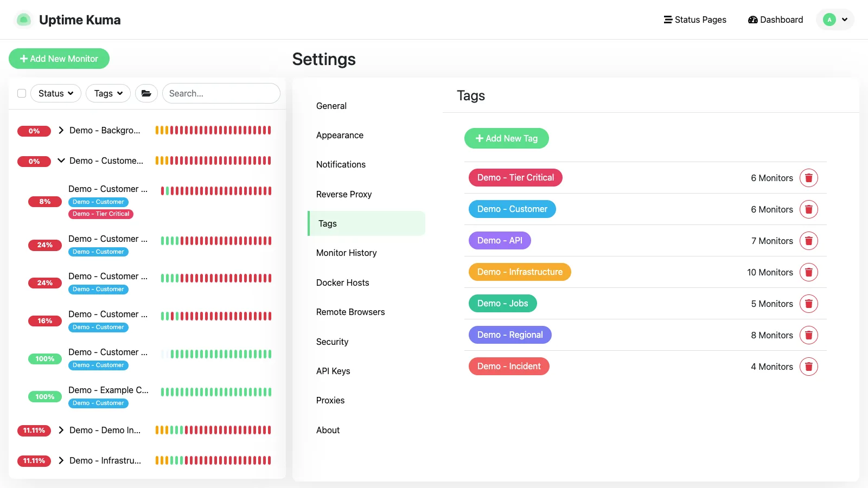Open the Demo - Customer monitor with 8% uptime
This screenshot has width=868, height=488.
pyautogui.click(x=147, y=201)
